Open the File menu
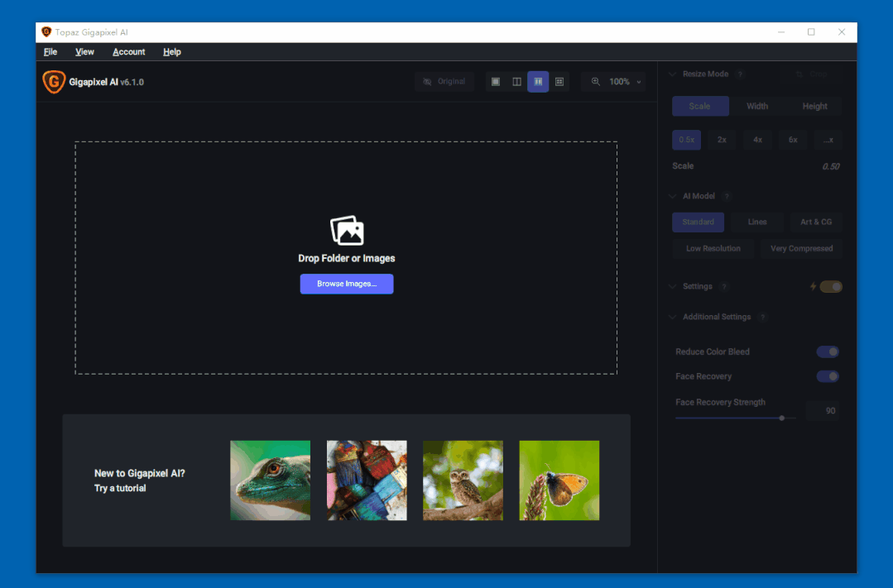The height and width of the screenshot is (588, 893). click(x=50, y=52)
